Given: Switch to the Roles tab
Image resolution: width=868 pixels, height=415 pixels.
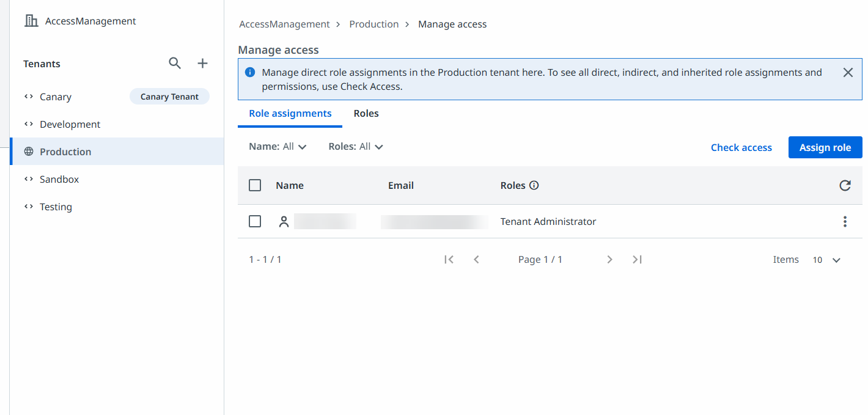Looking at the screenshot, I should point(366,114).
